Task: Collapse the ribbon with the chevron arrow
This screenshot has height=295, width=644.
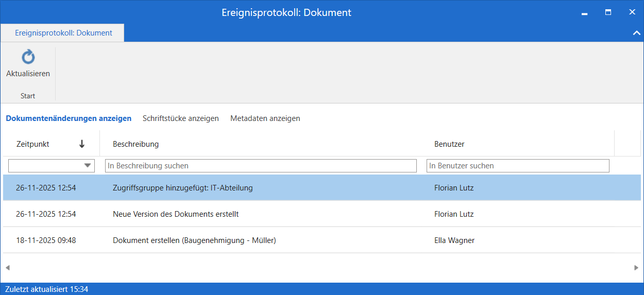Action: point(636,33)
